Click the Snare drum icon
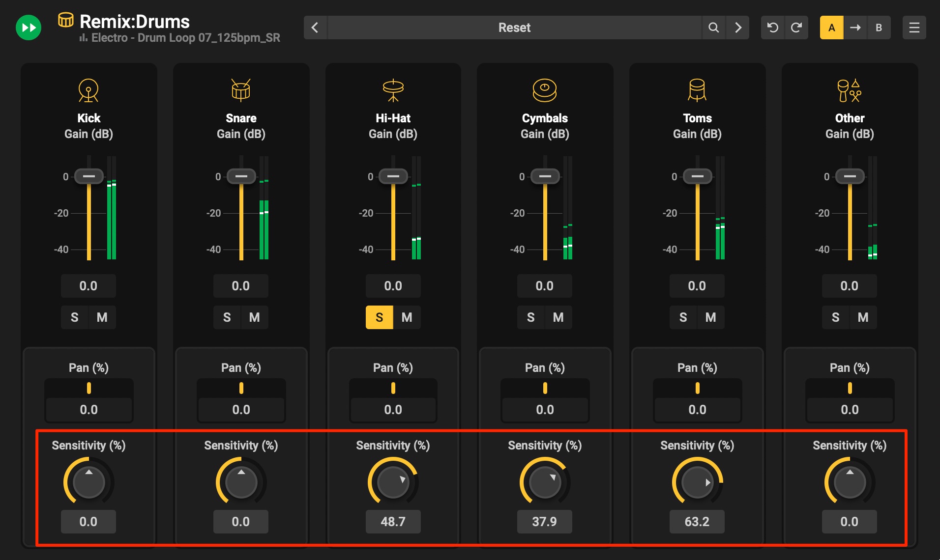This screenshot has height=560, width=940. (x=241, y=90)
